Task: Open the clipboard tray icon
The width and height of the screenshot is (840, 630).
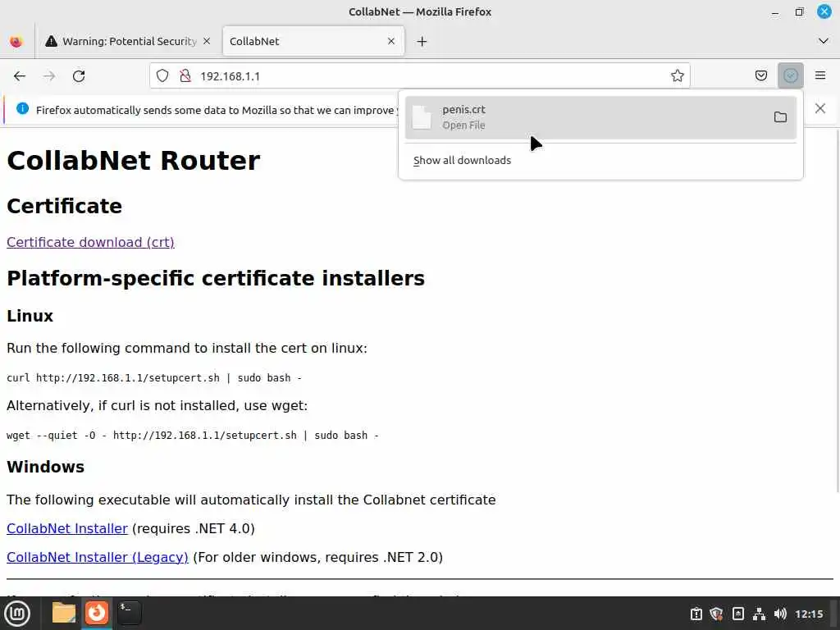Action: point(696,614)
